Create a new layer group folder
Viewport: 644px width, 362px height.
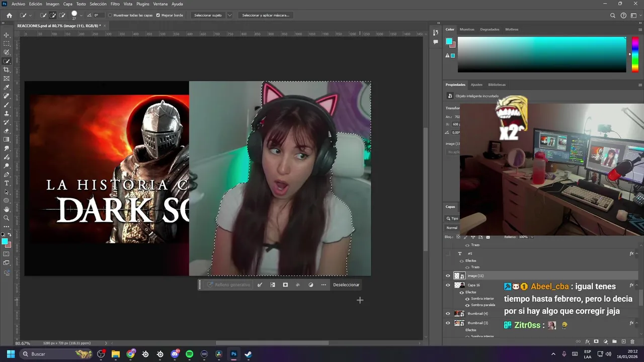(614, 342)
